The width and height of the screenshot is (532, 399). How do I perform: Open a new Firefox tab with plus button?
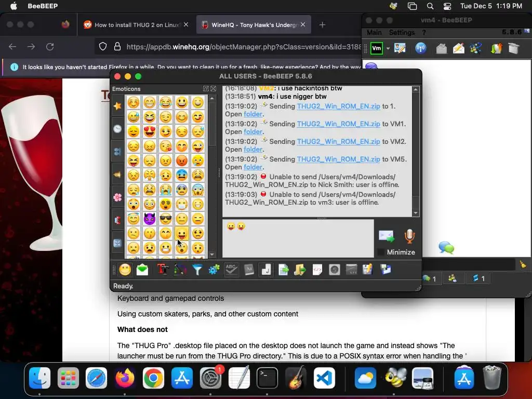(x=322, y=25)
